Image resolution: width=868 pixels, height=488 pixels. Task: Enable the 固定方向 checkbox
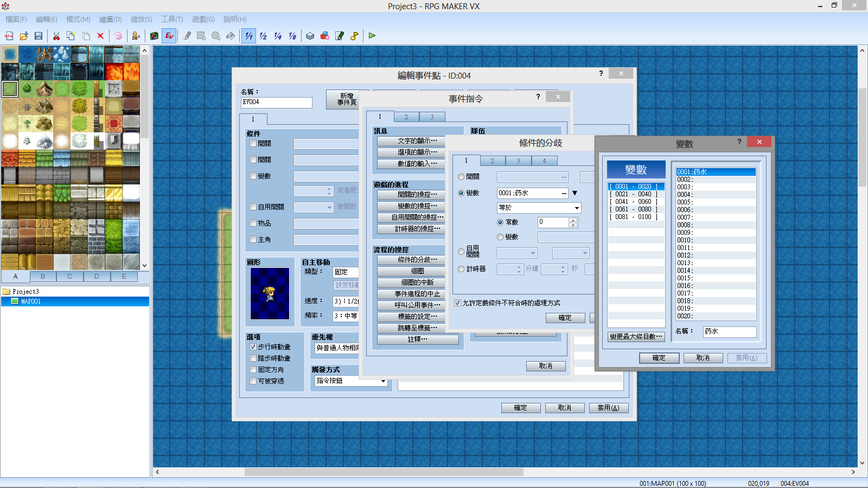[x=253, y=370]
